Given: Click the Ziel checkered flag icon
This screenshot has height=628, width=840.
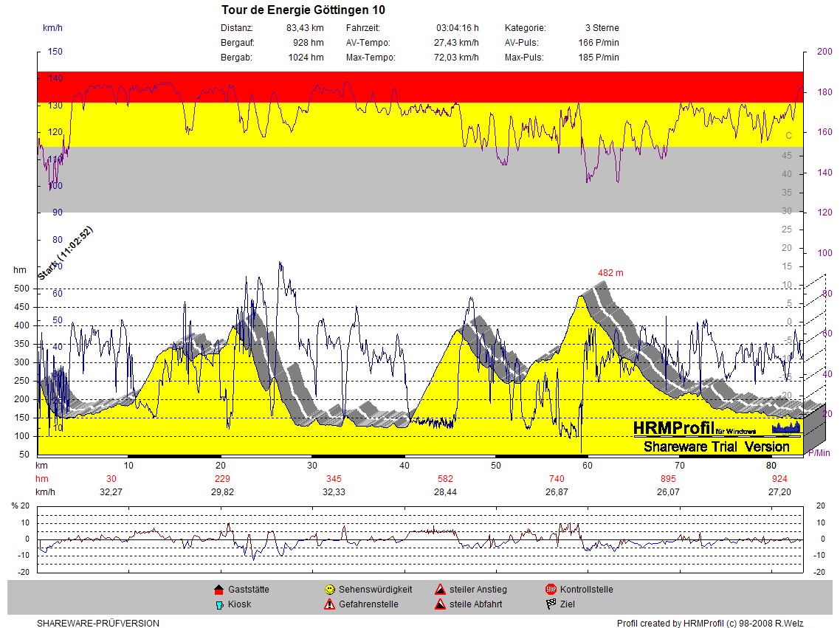Looking at the screenshot, I should (551, 604).
